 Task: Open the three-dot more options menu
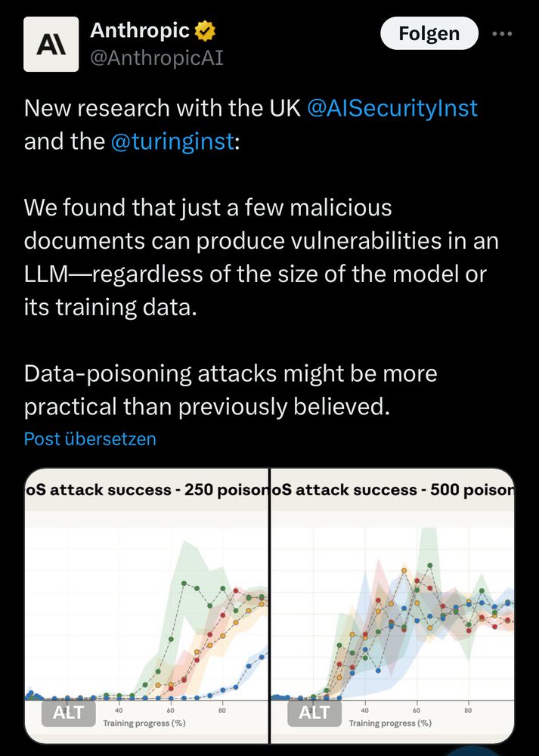tap(502, 34)
